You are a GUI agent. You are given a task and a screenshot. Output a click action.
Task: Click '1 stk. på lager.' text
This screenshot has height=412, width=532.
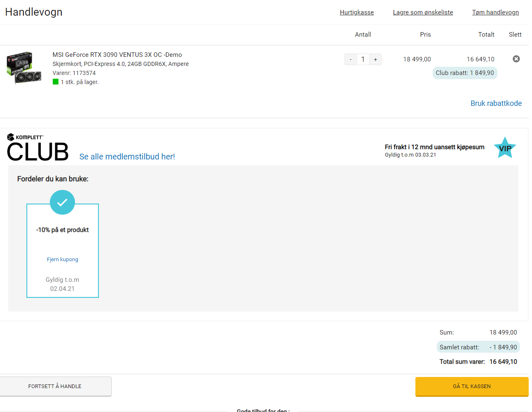pos(80,82)
